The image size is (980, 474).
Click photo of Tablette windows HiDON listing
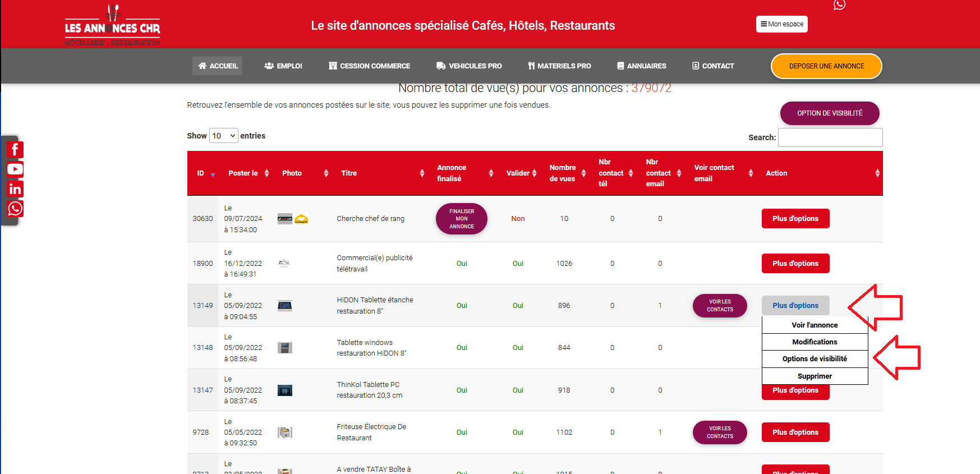(x=285, y=348)
